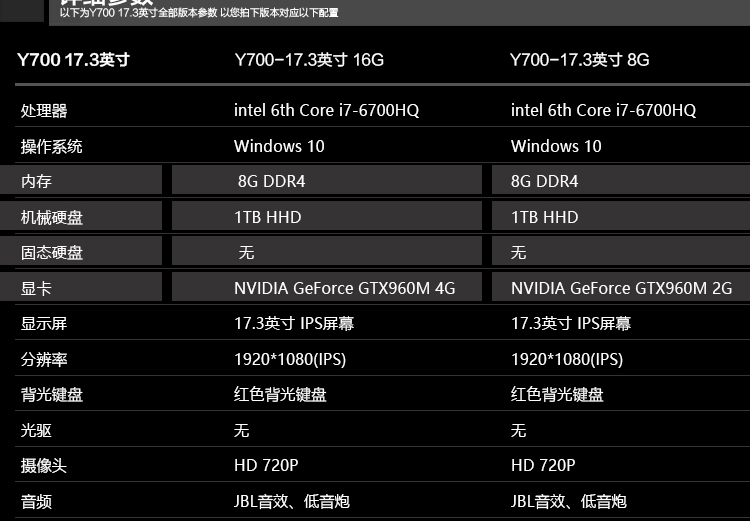Click 无 in 光驱 row, 16G column
The width and height of the screenshot is (750, 521).
[242, 430]
